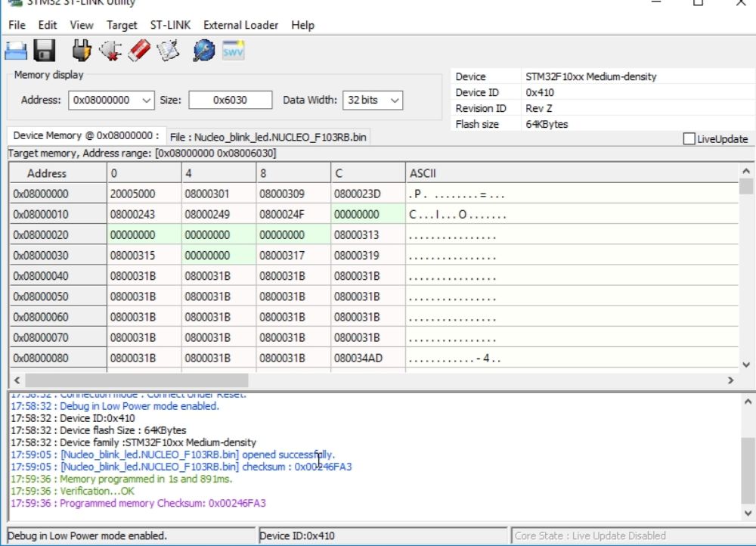Click memory table horizontal scroll right arrow
756x546 pixels.
pyautogui.click(x=731, y=380)
